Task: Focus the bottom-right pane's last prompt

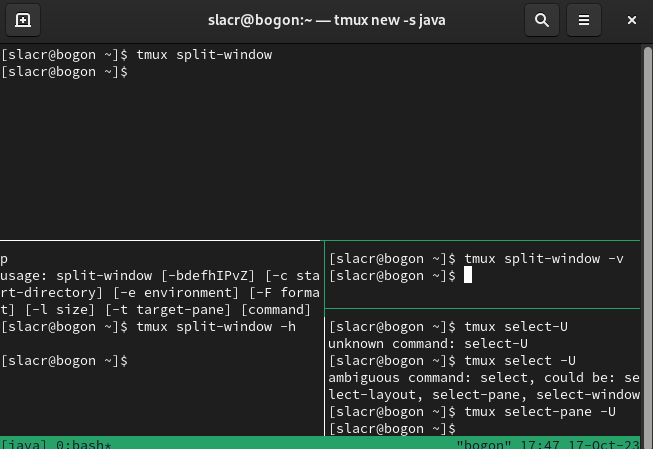Action: [392, 428]
